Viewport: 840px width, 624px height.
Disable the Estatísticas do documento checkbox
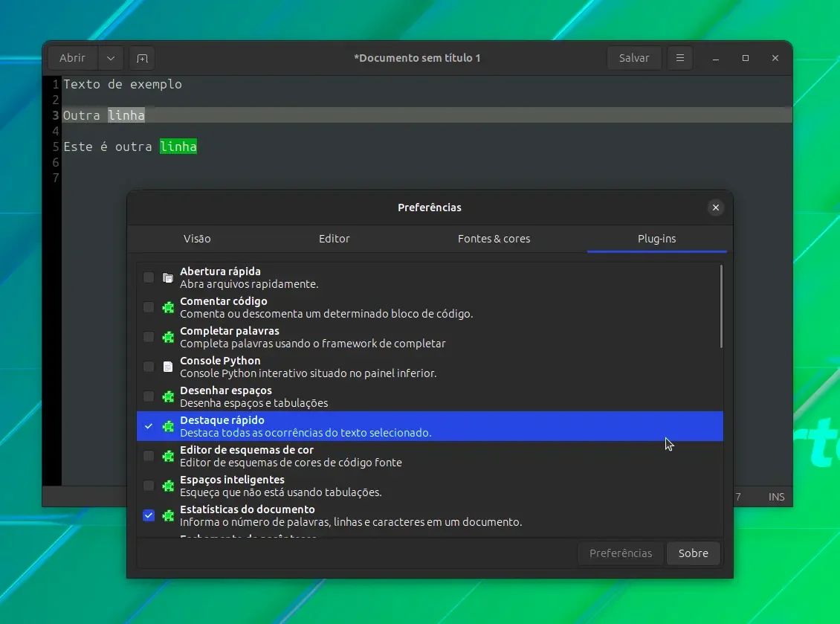[149, 515]
